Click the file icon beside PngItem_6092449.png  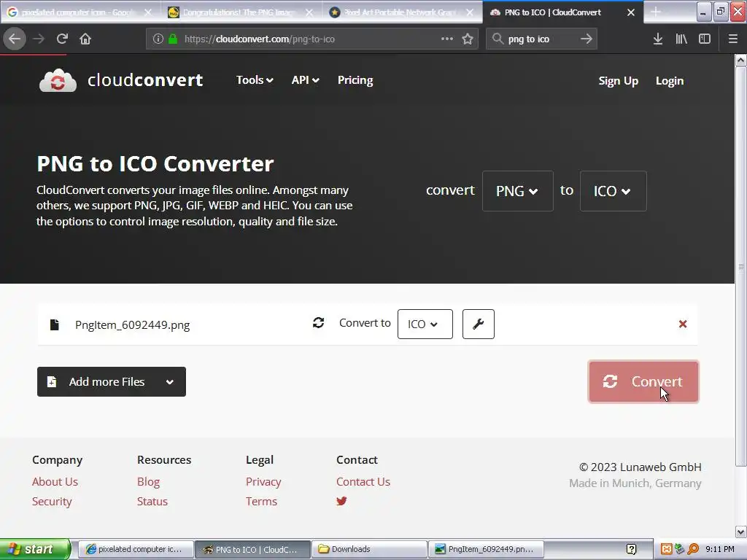pos(54,324)
